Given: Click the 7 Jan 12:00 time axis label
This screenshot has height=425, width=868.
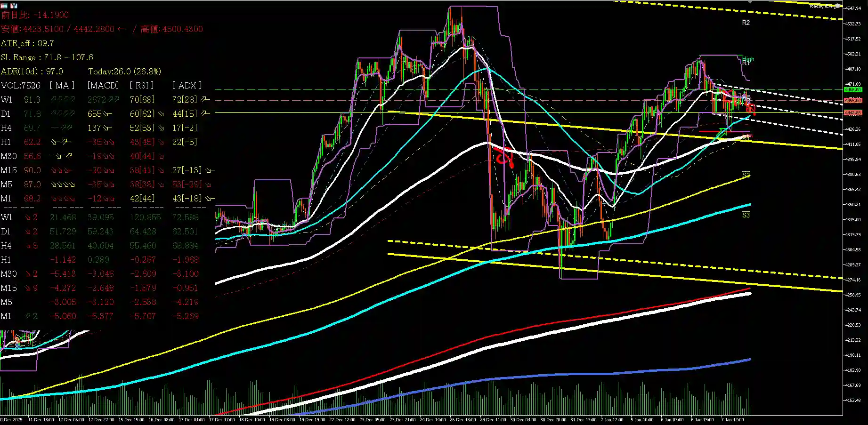Looking at the screenshot, I should pyautogui.click(x=732, y=419).
